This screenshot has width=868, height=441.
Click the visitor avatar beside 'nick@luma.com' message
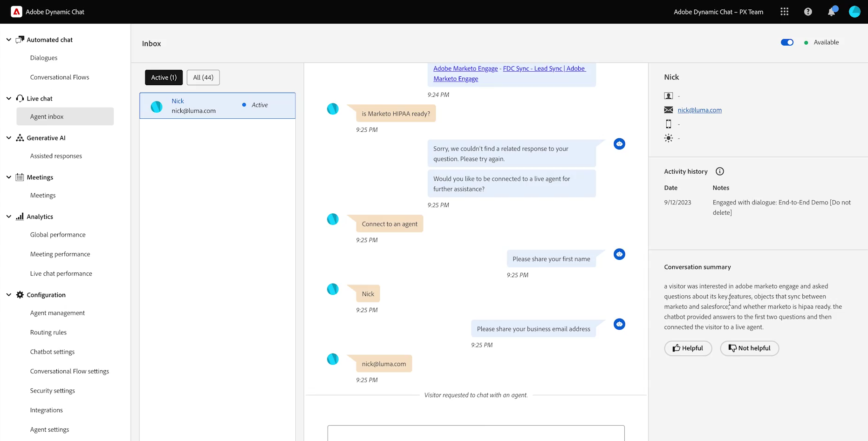click(333, 359)
